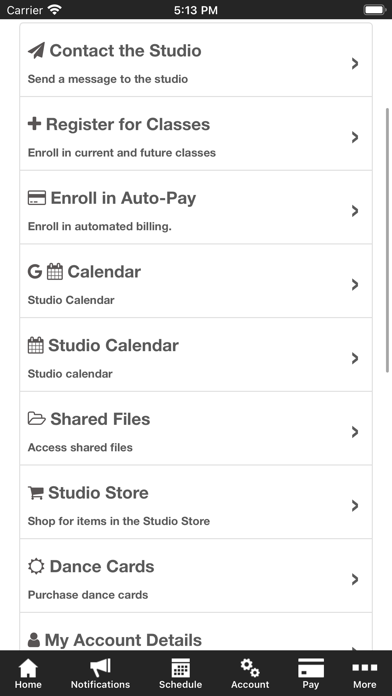Image resolution: width=392 pixels, height=696 pixels.
Task: Open the Enroll in Auto-Pay heading
Action: click(x=123, y=198)
